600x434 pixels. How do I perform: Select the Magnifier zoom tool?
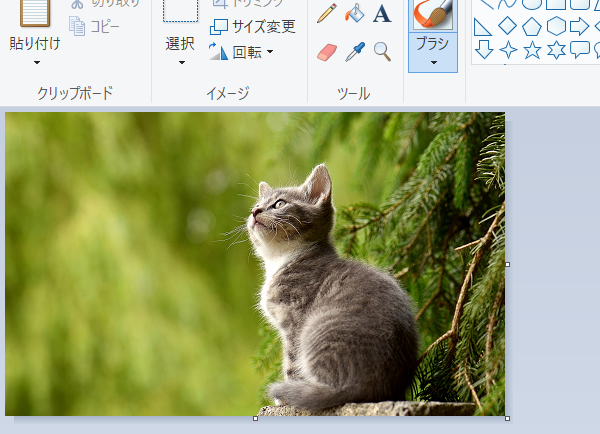coord(382,52)
